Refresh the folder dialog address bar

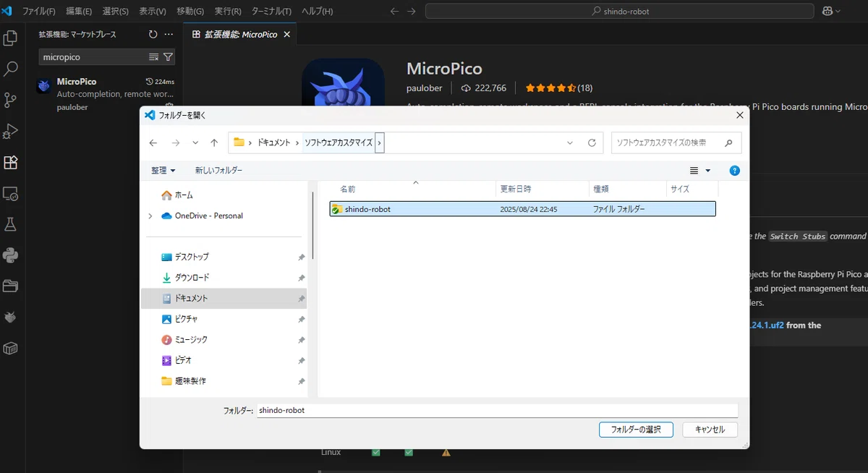[x=592, y=142]
